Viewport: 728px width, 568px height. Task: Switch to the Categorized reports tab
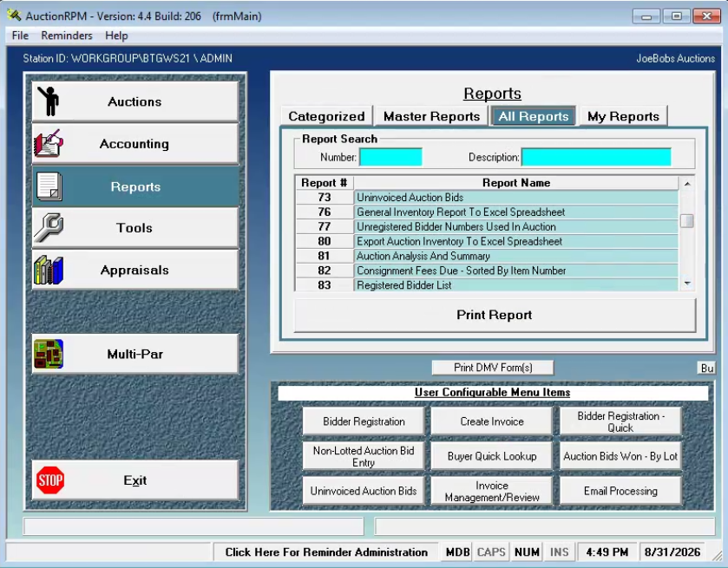coord(326,116)
